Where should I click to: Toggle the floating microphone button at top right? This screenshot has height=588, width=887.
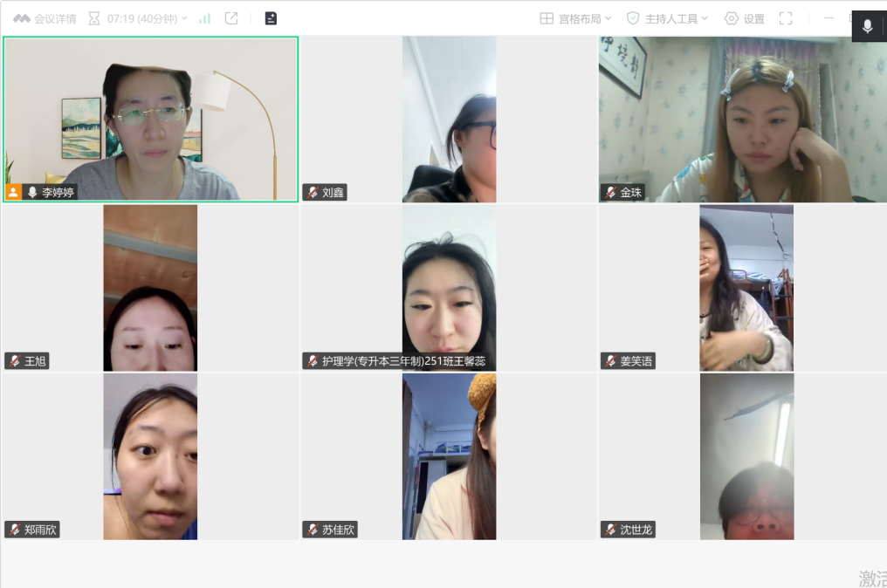pyautogui.click(x=867, y=26)
